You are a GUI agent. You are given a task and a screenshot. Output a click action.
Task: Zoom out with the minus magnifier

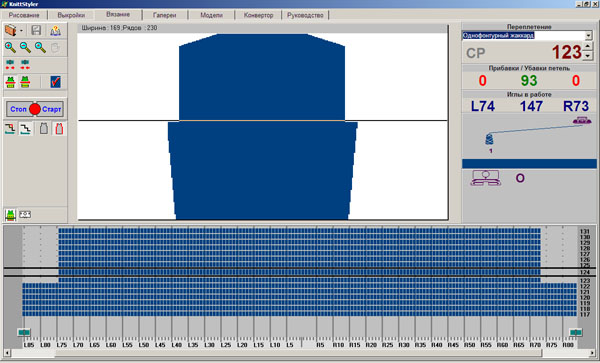point(25,47)
